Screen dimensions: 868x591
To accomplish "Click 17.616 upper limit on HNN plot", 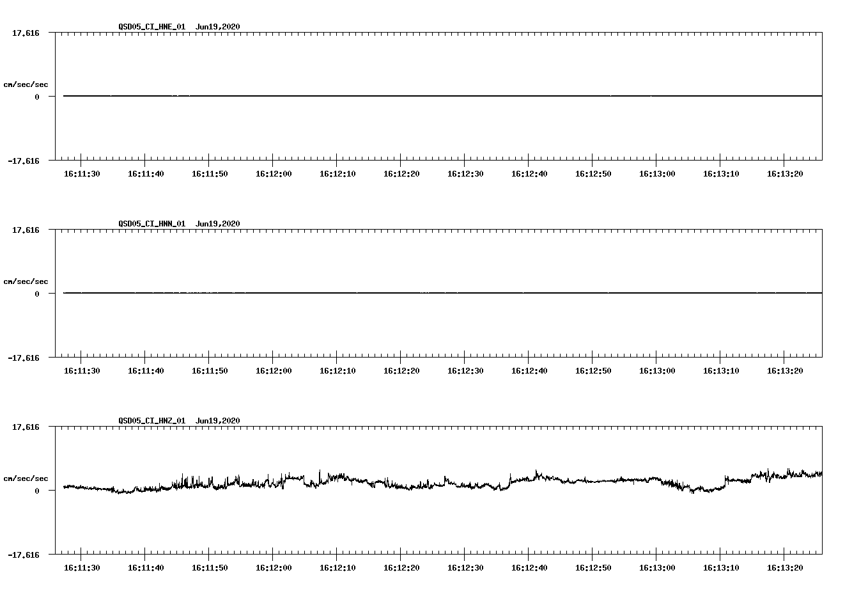I will click(26, 230).
